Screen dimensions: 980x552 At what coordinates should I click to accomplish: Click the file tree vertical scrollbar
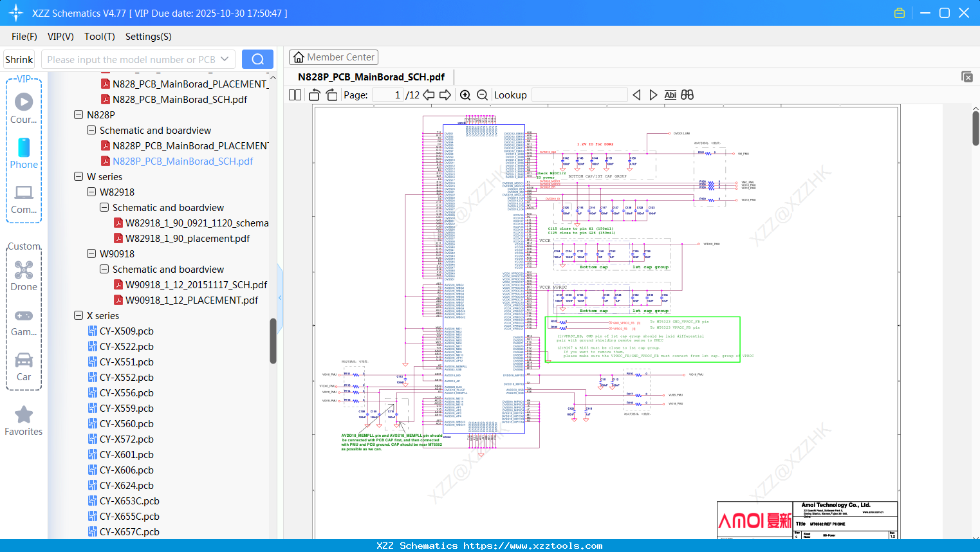[273, 341]
